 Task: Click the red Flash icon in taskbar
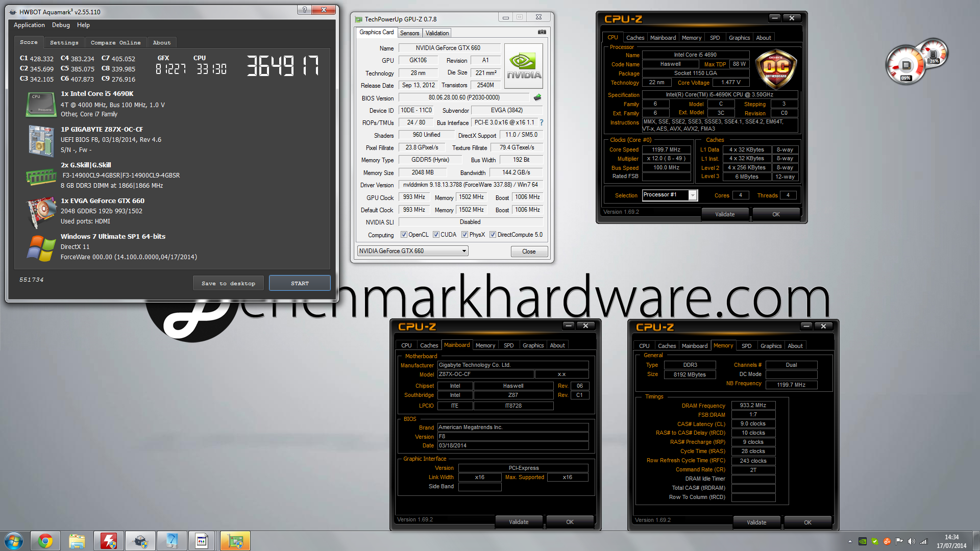(x=109, y=541)
